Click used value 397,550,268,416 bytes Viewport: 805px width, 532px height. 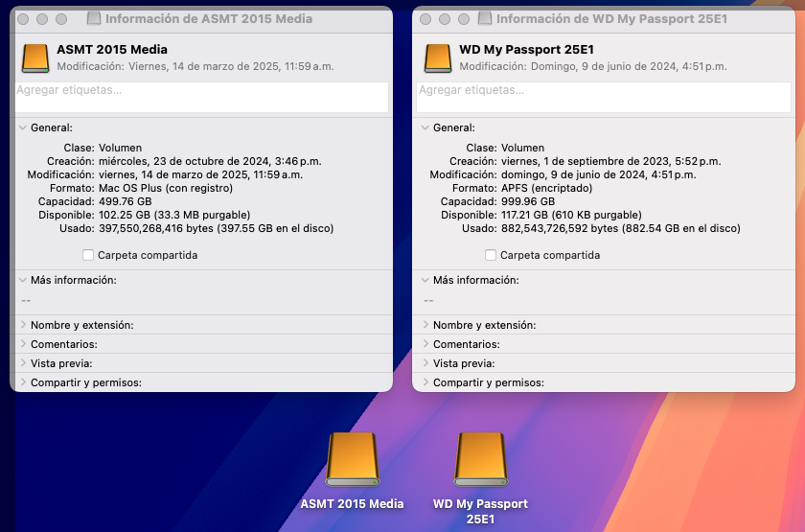point(155,228)
